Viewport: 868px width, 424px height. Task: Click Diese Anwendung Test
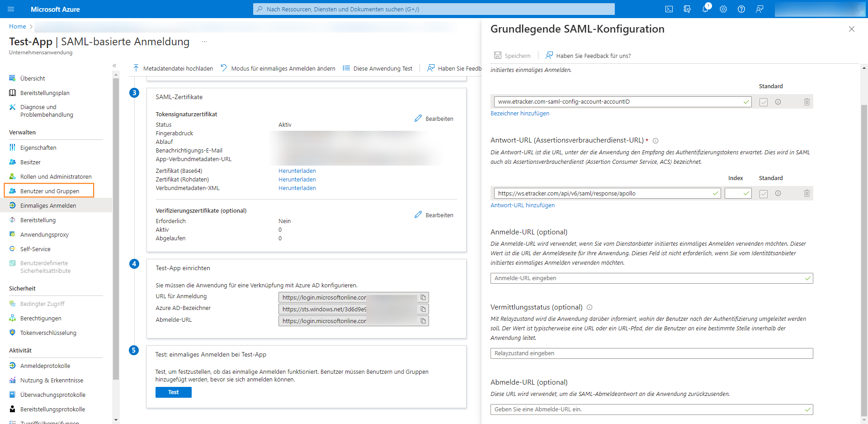pyautogui.click(x=377, y=68)
